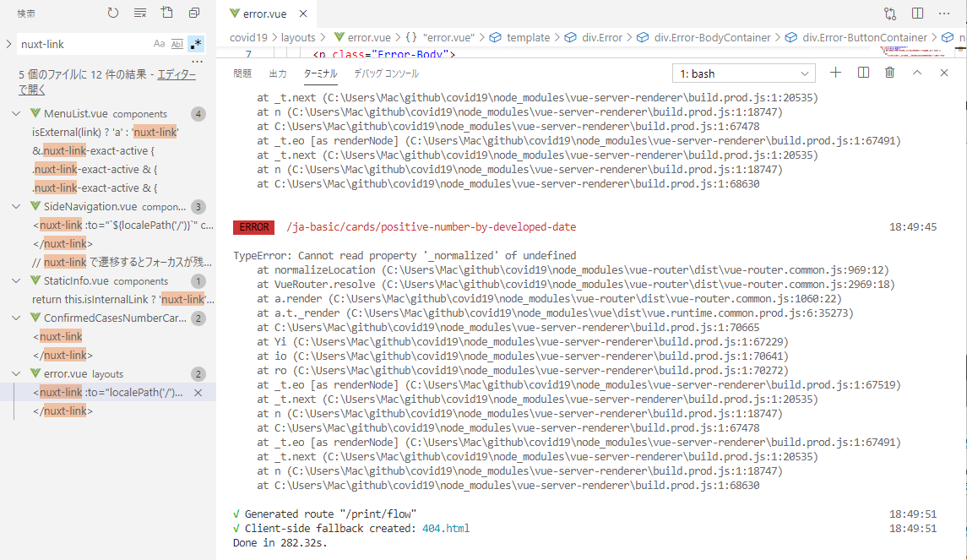Open result "&.nuxt-link-exact-active {"
The width and height of the screenshot is (967, 560).
(x=93, y=150)
